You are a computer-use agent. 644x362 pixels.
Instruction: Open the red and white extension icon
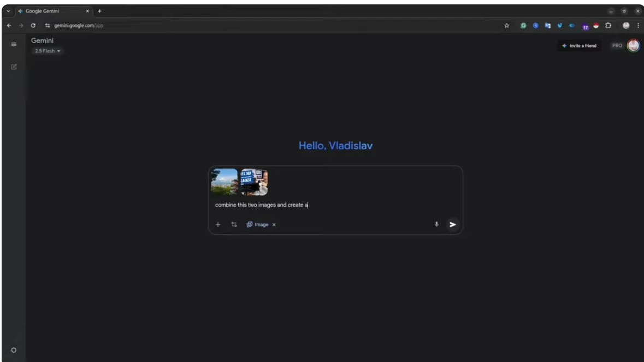click(596, 26)
